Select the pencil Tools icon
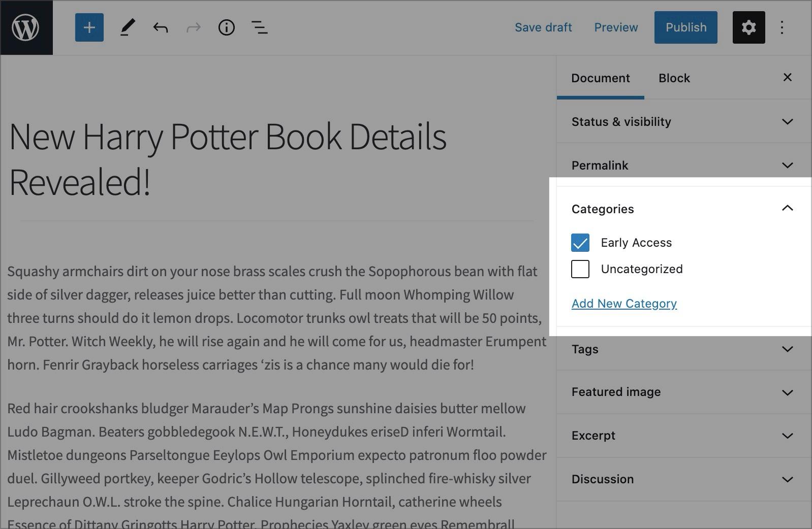 pyautogui.click(x=128, y=27)
